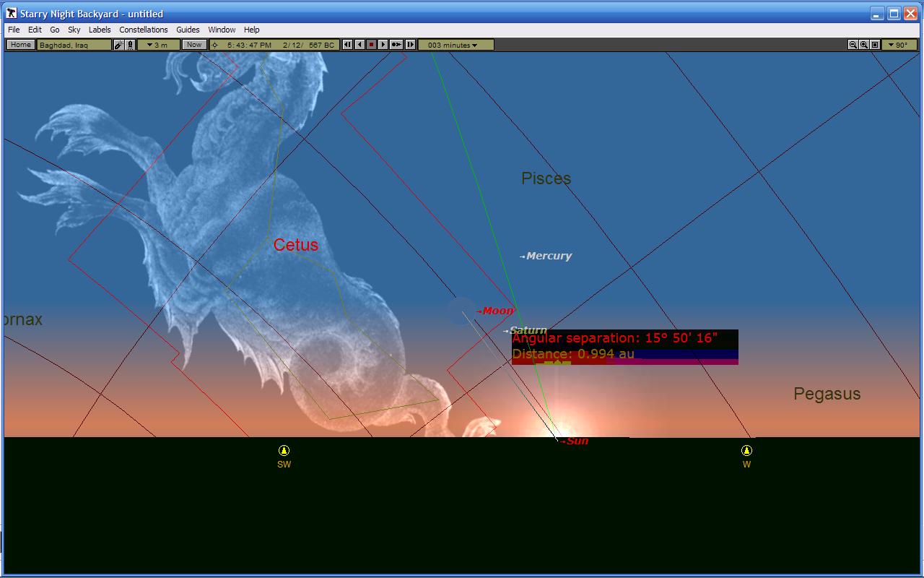Open the Guides menu
The height and width of the screenshot is (578, 924).
pyautogui.click(x=188, y=30)
